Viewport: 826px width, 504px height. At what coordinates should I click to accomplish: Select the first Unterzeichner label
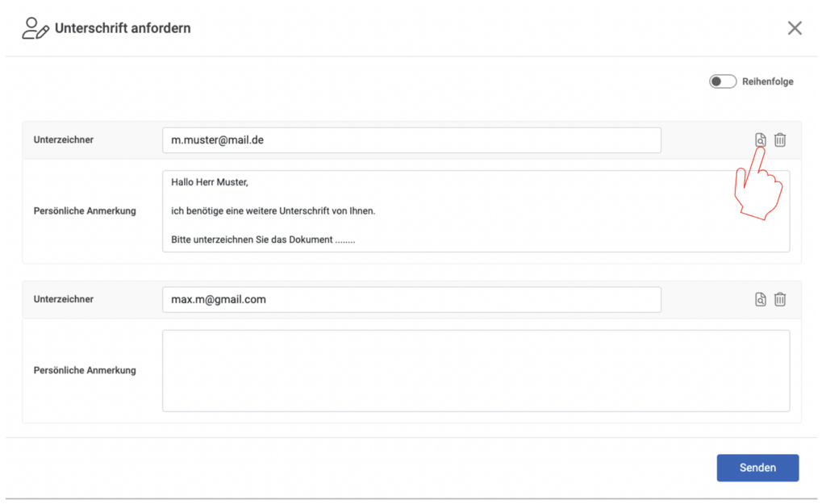point(64,140)
